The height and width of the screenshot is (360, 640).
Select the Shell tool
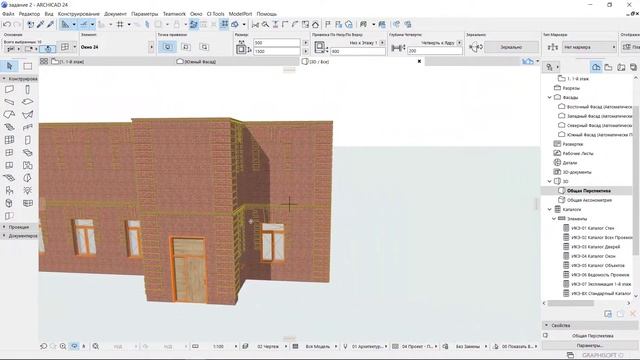(27, 115)
